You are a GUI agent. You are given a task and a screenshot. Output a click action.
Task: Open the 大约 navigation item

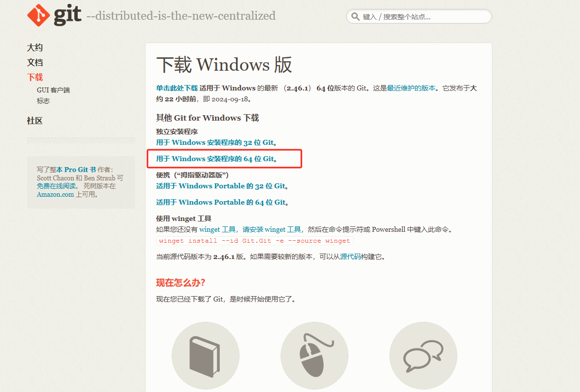(35, 47)
